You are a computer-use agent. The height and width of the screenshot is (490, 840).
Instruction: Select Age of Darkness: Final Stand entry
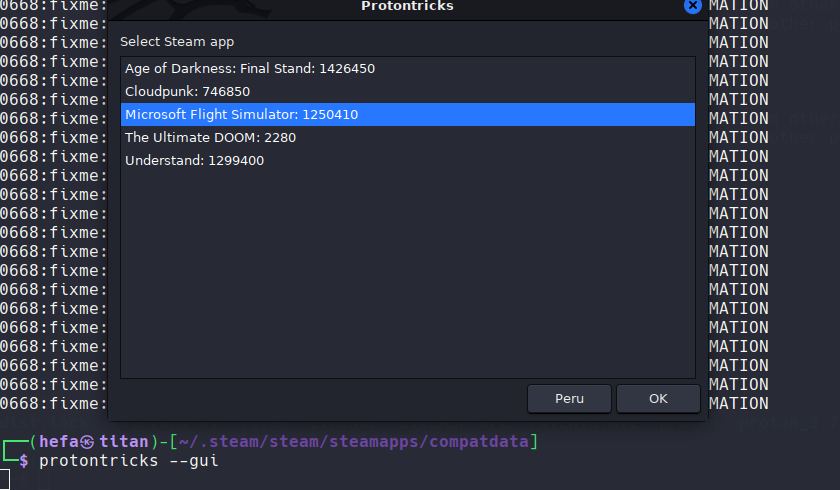click(408, 69)
